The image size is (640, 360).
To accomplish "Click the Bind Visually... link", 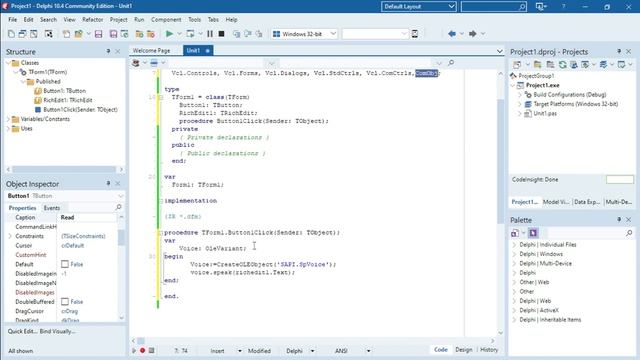I will coord(58,331).
